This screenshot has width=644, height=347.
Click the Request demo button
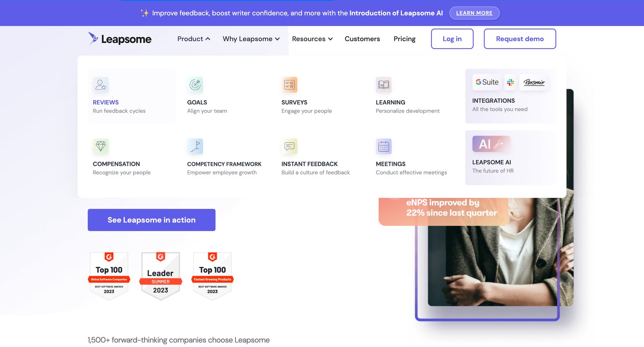click(x=520, y=39)
